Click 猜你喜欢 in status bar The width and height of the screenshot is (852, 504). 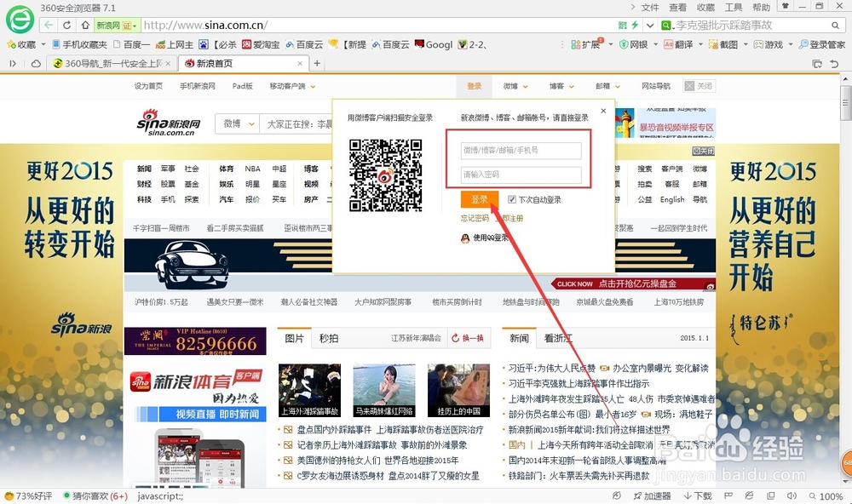[95, 495]
